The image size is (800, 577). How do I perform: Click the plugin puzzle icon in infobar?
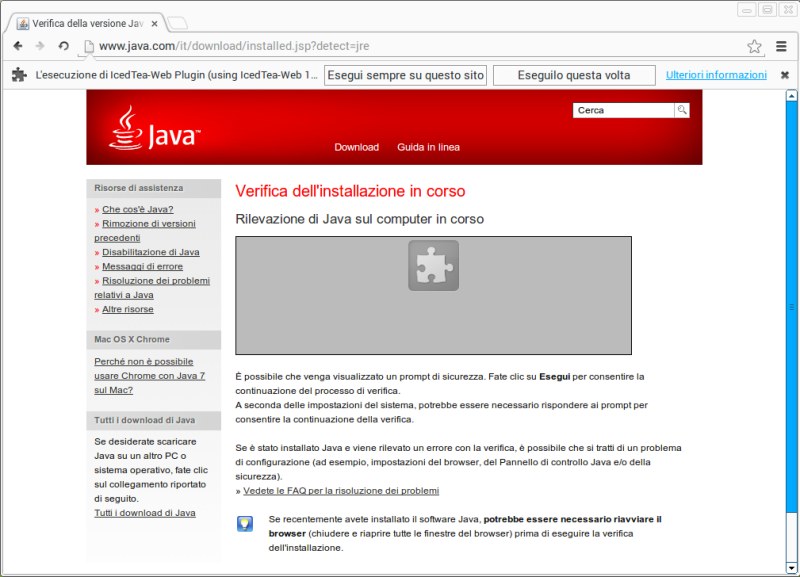click(19, 74)
